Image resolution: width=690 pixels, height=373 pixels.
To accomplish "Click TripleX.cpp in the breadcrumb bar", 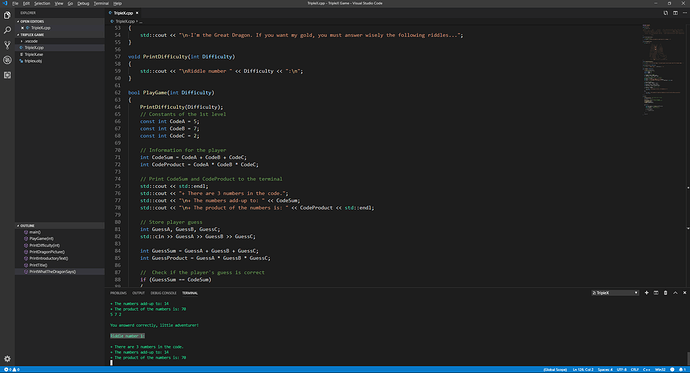I will 125,21.
